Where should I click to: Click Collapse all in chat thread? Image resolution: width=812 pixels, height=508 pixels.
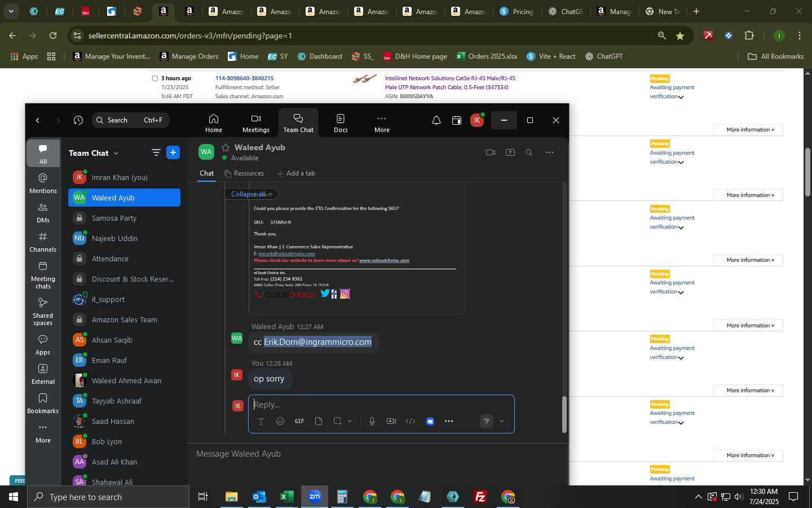[x=251, y=194]
